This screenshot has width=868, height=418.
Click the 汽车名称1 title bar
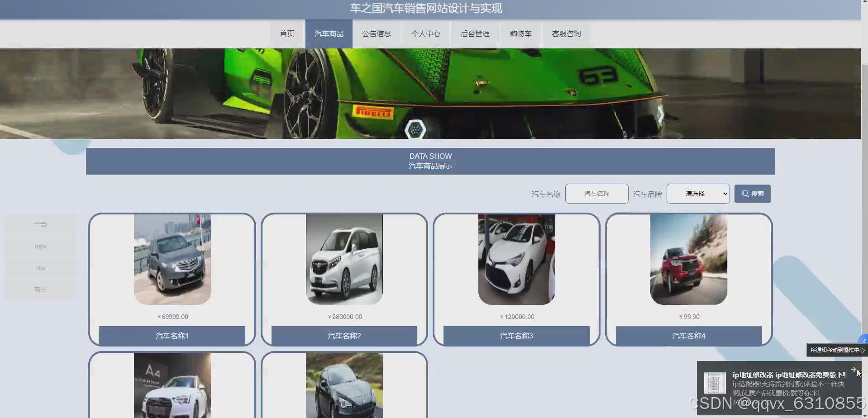pos(172,336)
